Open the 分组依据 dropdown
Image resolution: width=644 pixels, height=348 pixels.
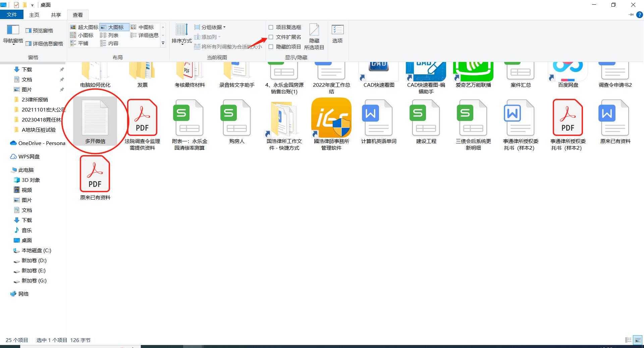pos(210,27)
